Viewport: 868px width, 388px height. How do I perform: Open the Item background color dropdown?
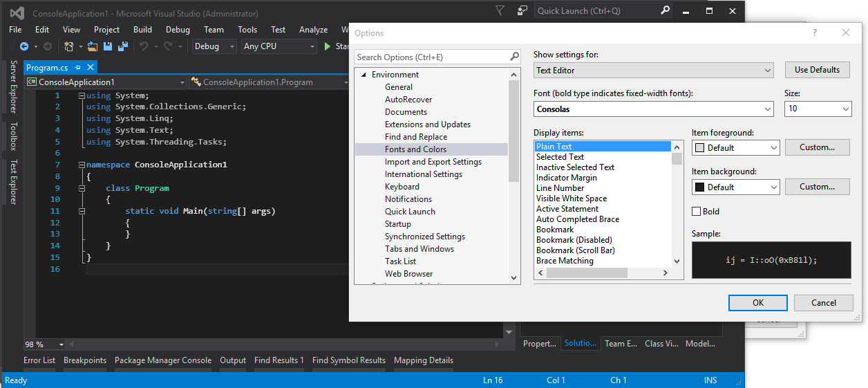[x=736, y=187]
